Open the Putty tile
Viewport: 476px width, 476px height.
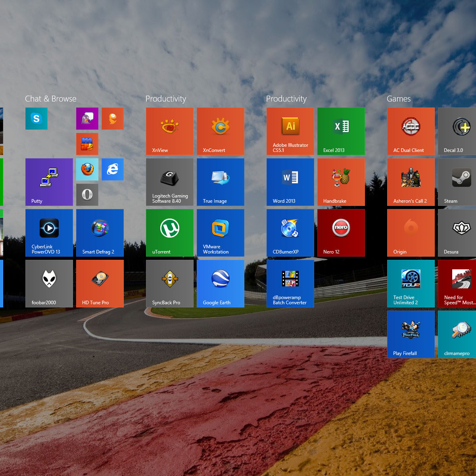click(x=49, y=182)
